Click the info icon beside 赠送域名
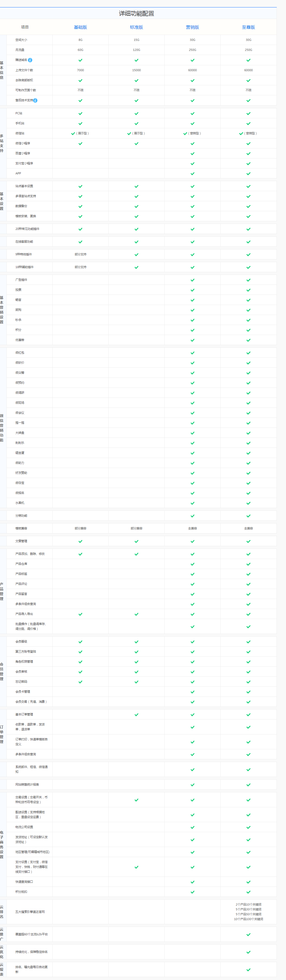Screen dimensions: 286x980 tap(30, 60)
